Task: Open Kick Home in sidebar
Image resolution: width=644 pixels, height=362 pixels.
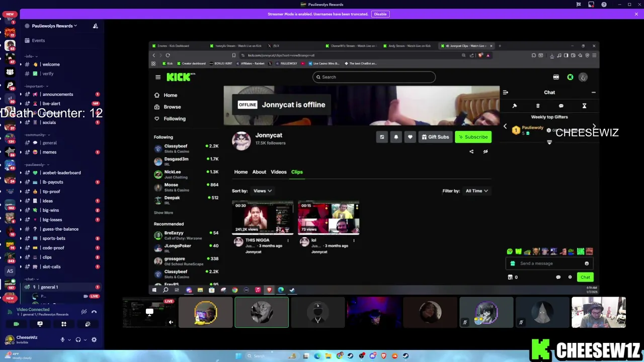Action: [166, 95]
